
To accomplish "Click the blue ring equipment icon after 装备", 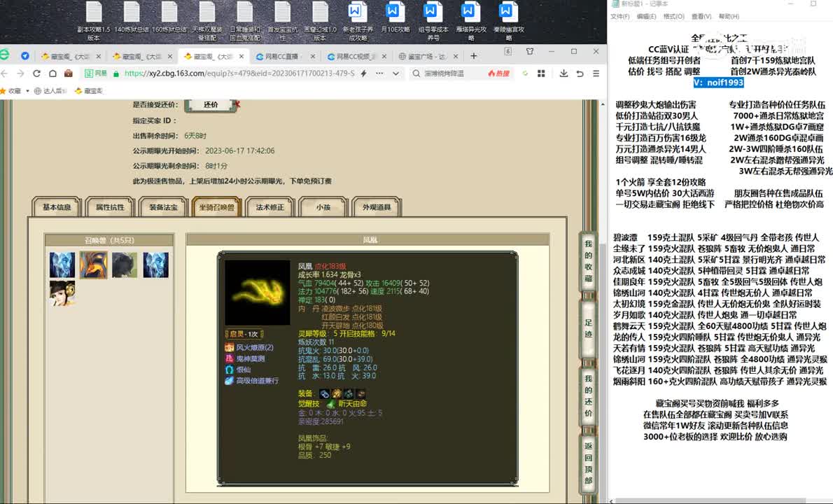I will click(324, 393).
